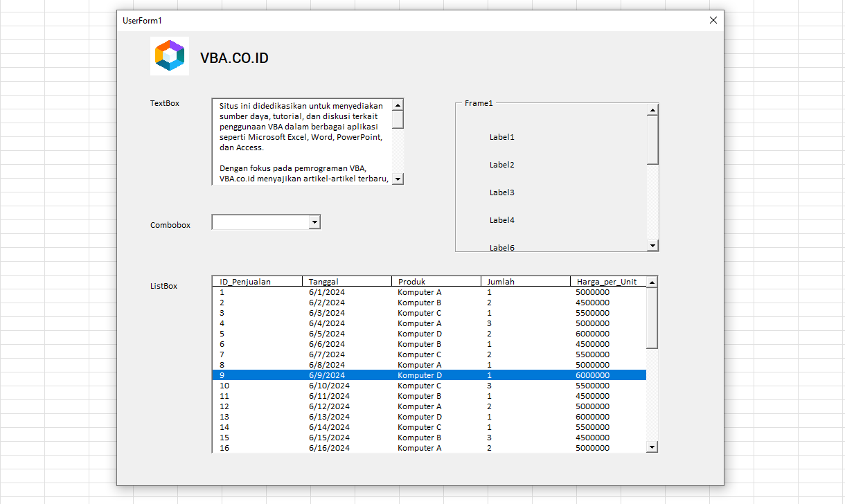Image resolution: width=845 pixels, height=504 pixels.
Task: Click the VBA.CO.ID hexagon logo
Action: click(169, 55)
